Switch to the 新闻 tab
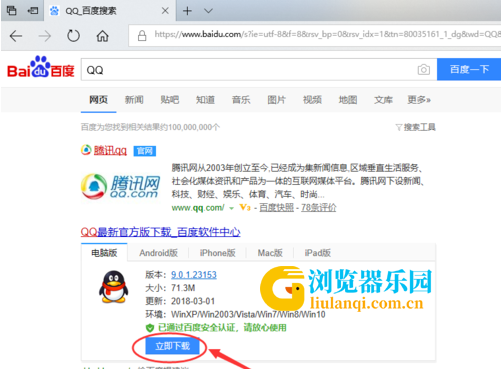The width and height of the screenshot is (501, 369). tap(134, 100)
